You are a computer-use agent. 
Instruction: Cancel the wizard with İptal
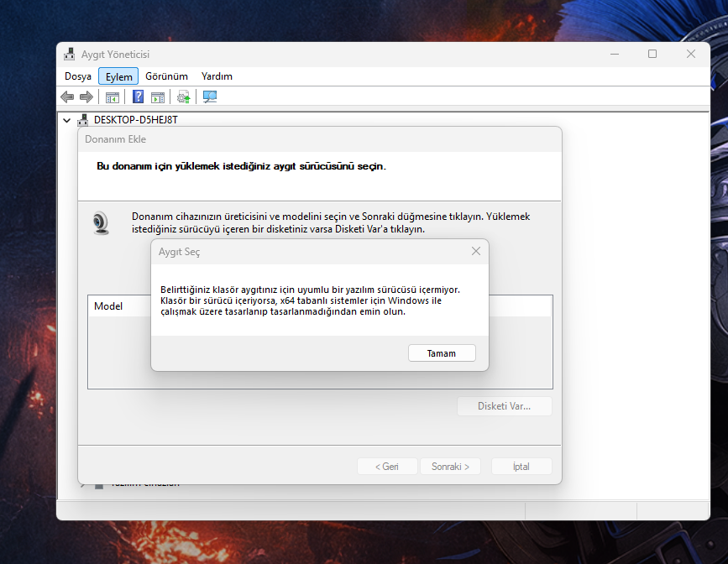(x=521, y=467)
